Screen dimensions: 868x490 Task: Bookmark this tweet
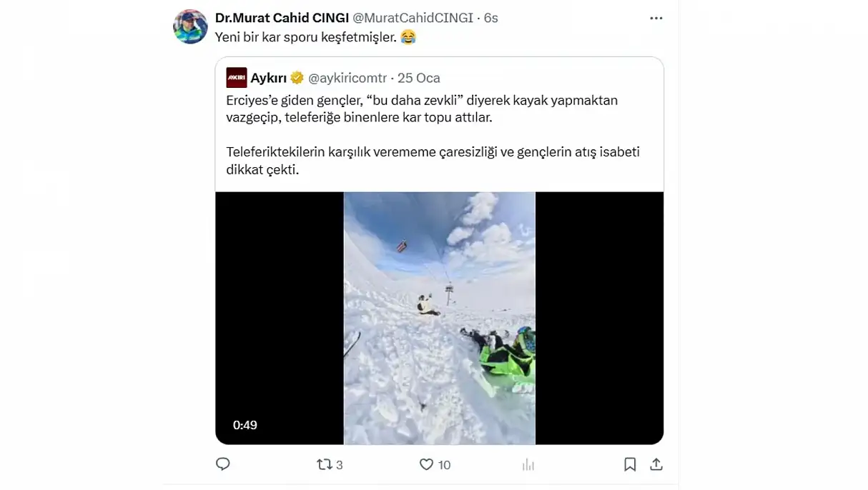click(x=630, y=464)
